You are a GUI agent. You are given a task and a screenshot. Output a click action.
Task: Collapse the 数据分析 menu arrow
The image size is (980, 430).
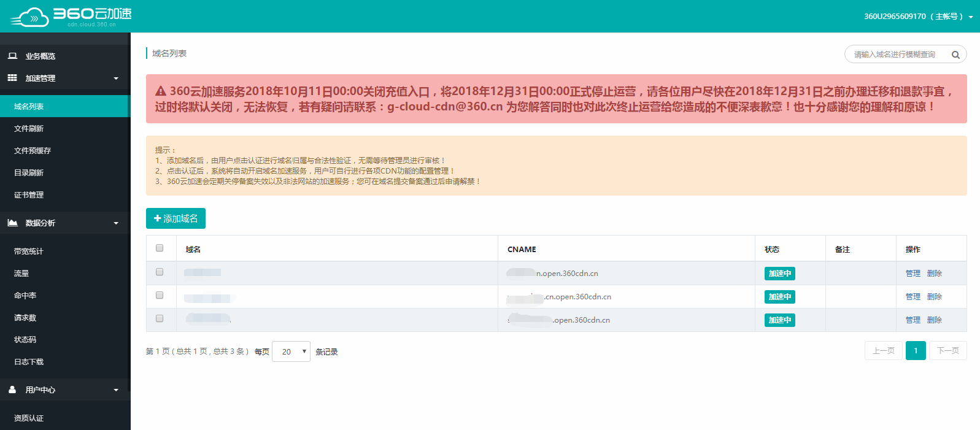pyautogui.click(x=116, y=223)
